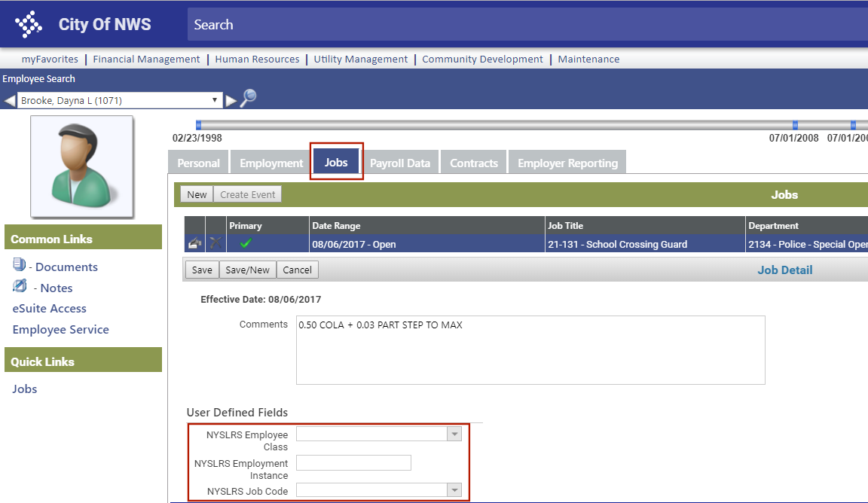Click into the Comments text box
This screenshot has height=503, width=868.
point(530,350)
